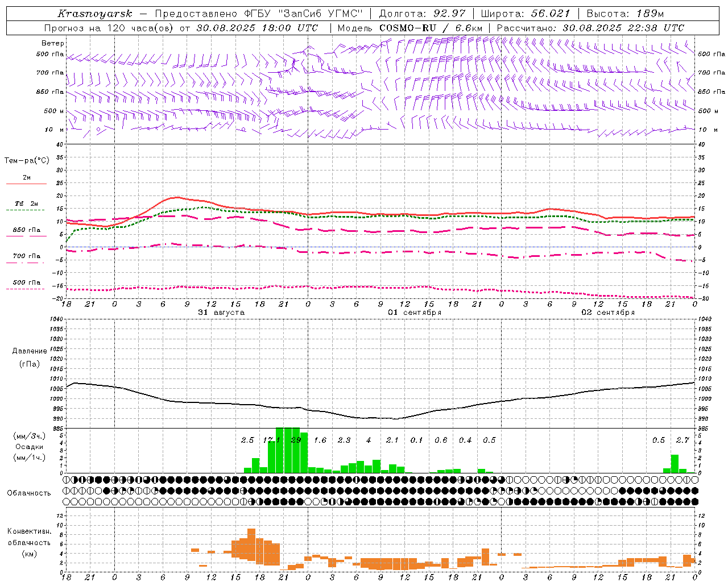Screen dimensions: 728x582
Task: Click the '(мм/1ч.)' precipitation unit label
Action: point(29,458)
